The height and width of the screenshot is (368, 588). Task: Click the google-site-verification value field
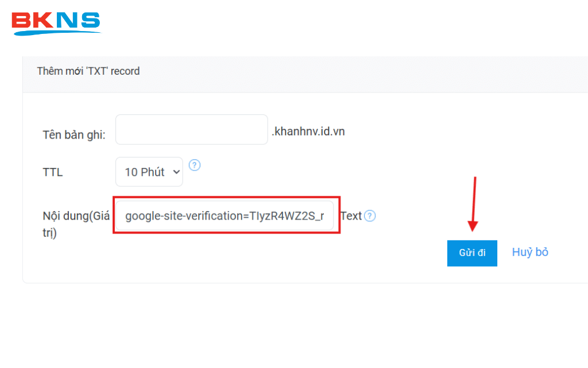click(x=225, y=216)
